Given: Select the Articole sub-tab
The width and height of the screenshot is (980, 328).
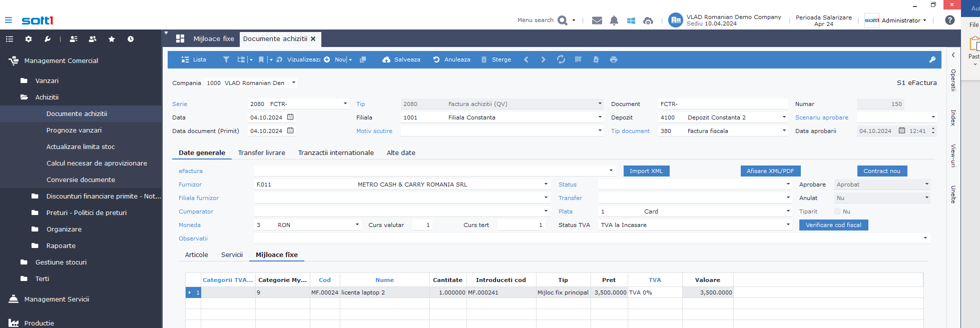Looking at the screenshot, I should click(x=197, y=254).
